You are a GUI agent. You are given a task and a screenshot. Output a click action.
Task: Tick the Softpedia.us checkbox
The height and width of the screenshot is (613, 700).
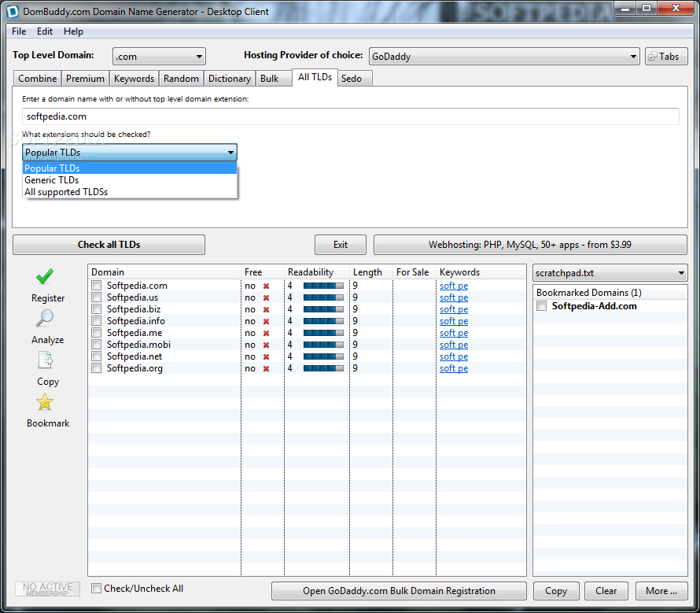click(97, 297)
